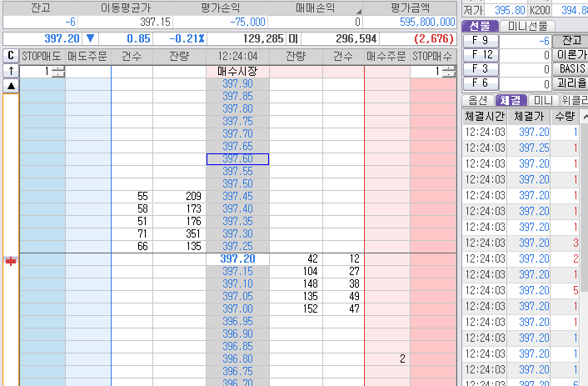The width and height of the screenshot is (588, 386).
Task: Click the F 12 contract button
Action: 481,55
